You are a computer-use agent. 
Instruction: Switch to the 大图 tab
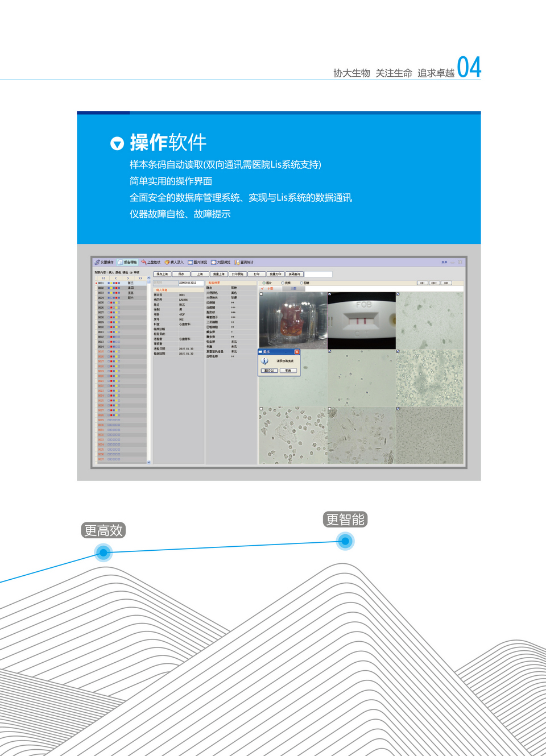[x=293, y=289]
